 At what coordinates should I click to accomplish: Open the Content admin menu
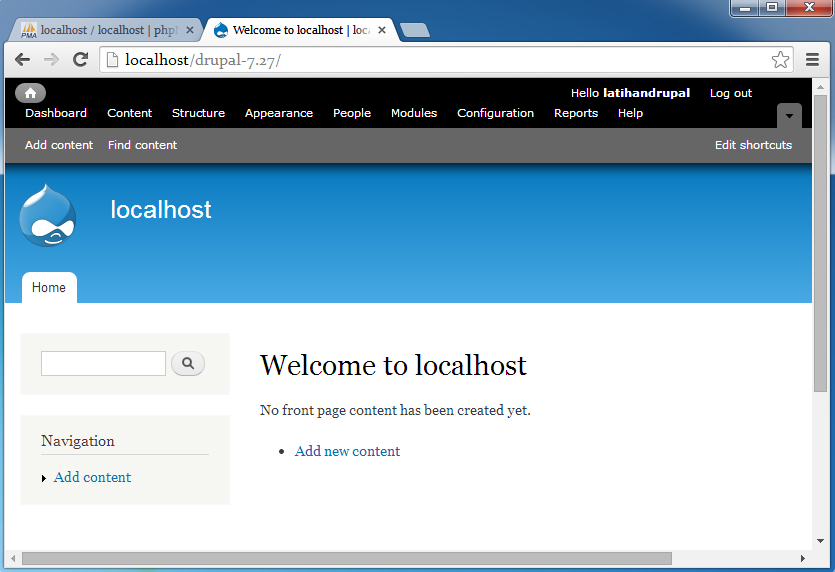(129, 113)
